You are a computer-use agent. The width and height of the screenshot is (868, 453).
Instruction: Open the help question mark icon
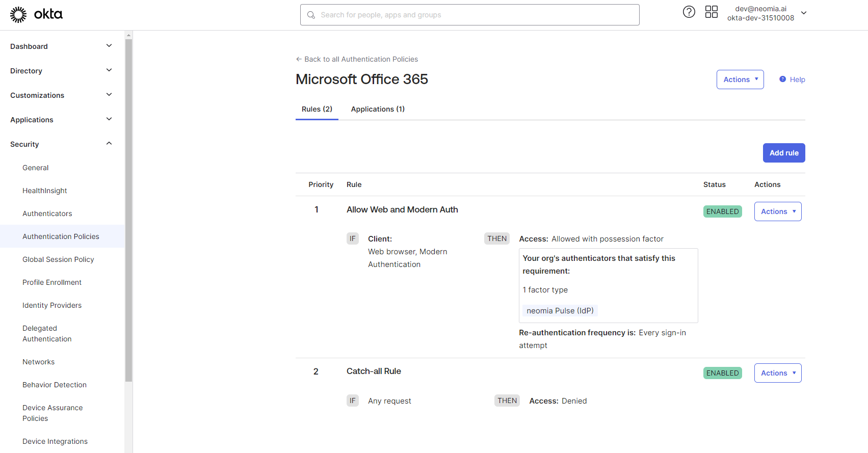pos(689,12)
